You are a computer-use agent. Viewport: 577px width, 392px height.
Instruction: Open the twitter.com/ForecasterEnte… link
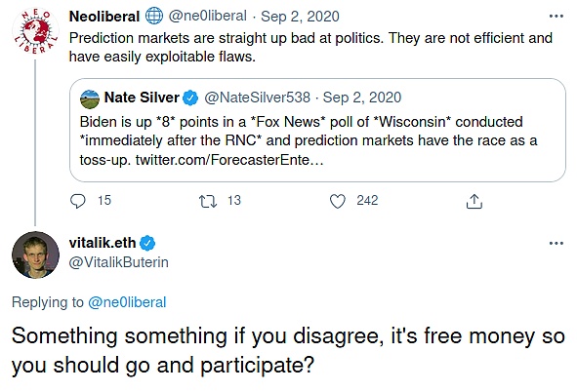point(229,160)
